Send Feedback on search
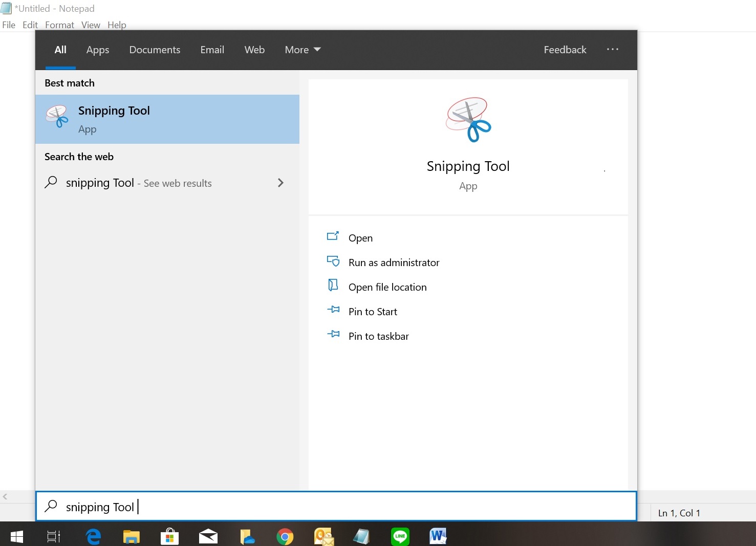 pyautogui.click(x=565, y=50)
